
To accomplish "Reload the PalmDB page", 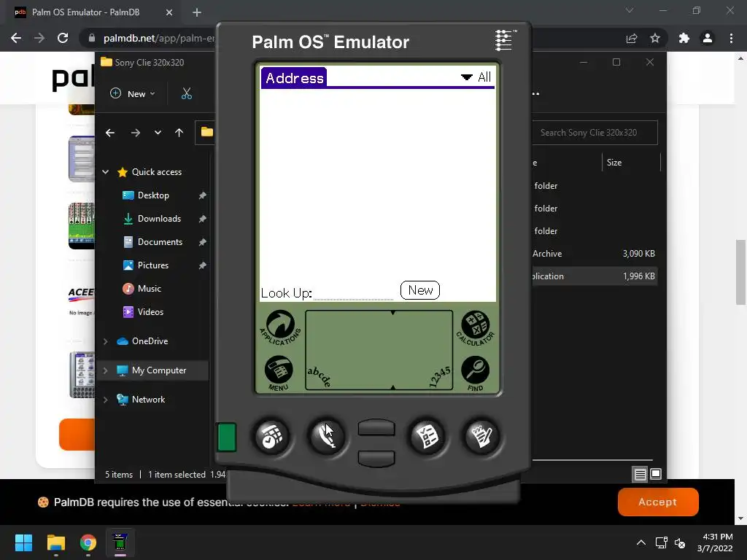I will [x=63, y=38].
